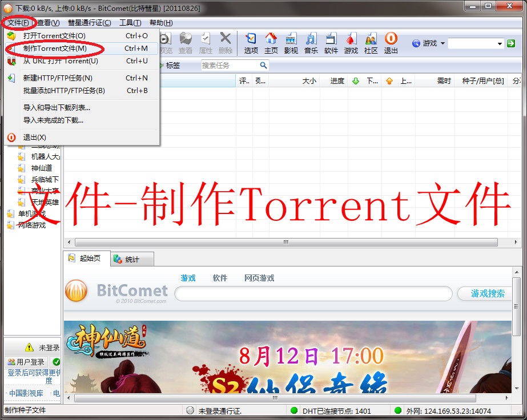Open the 游戏 games toolbar icon
Screen dimensions: 527x420
pyautogui.click(x=351, y=43)
